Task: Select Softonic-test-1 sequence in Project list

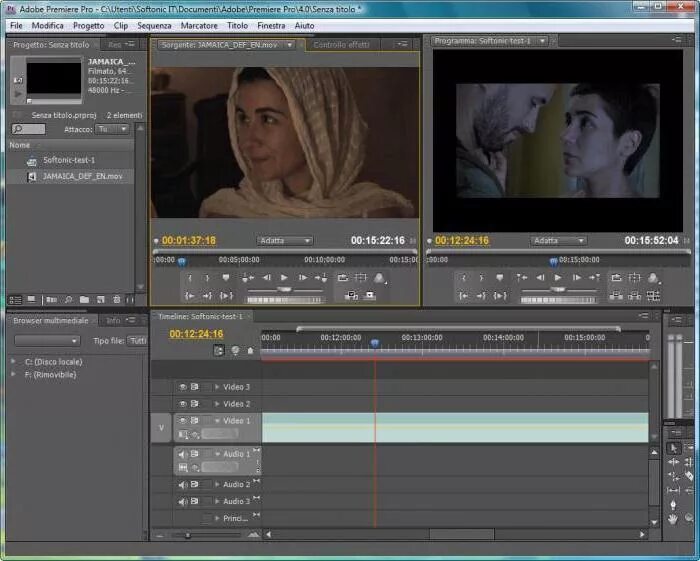Action: pos(71,160)
